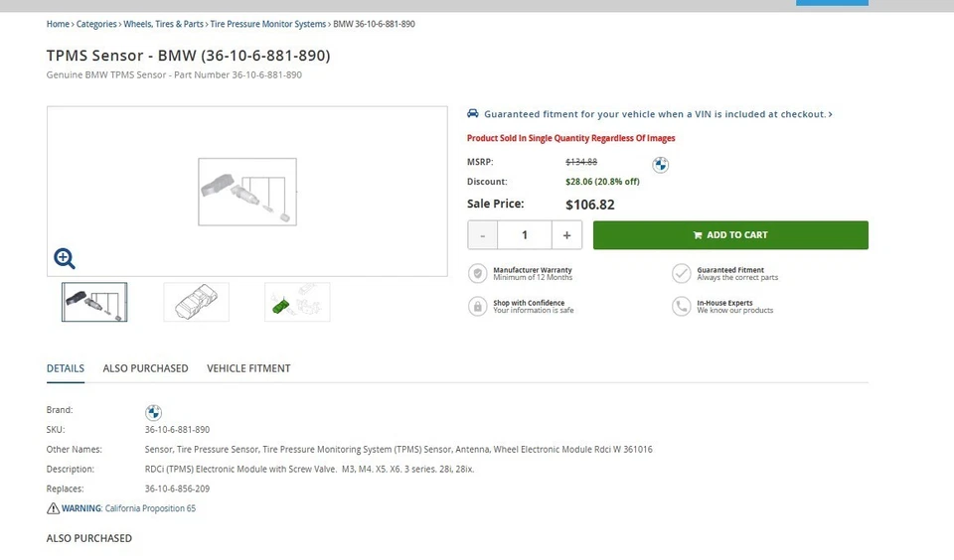The width and height of the screenshot is (954, 560).
Task: Decrease quantity with the minus button
Action: [x=483, y=235]
